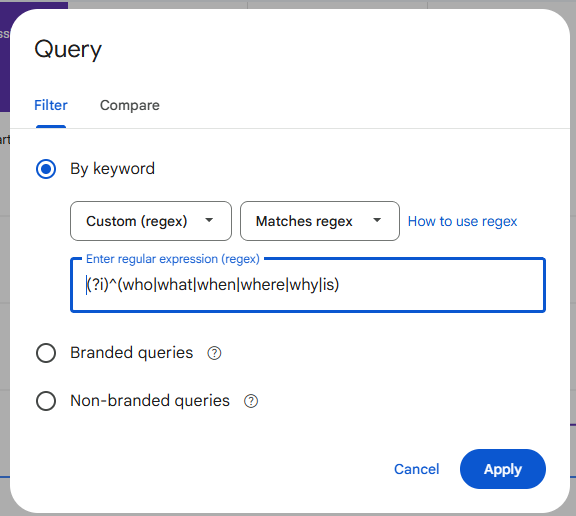
Task: Select the By keyword radio button
Action: pos(46,169)
